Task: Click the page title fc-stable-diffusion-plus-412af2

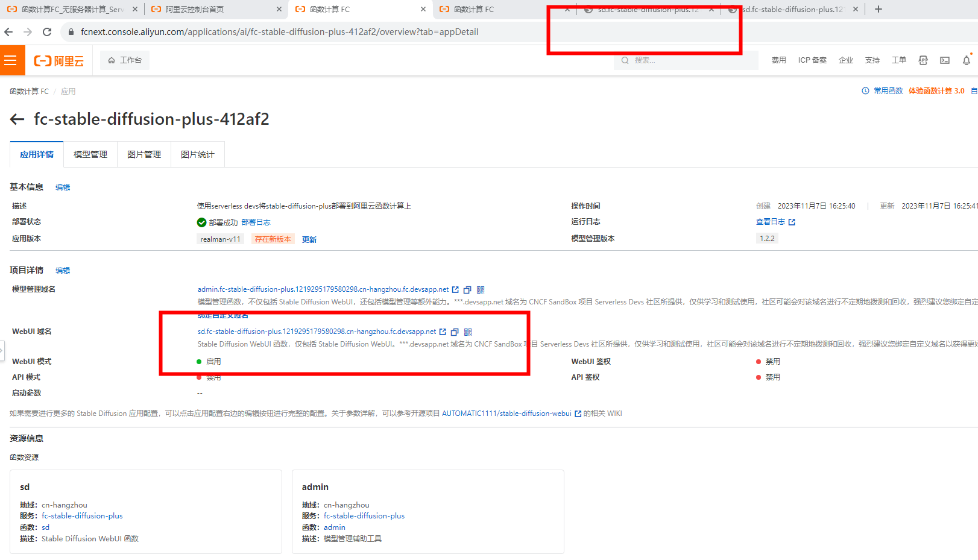Action: tap(151, 119)
